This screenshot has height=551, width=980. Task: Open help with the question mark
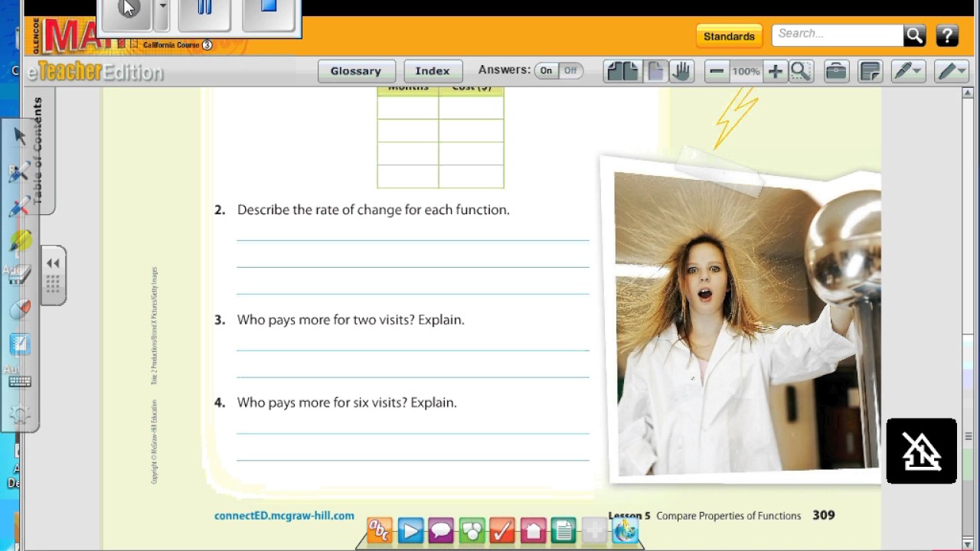coord(947,35)
